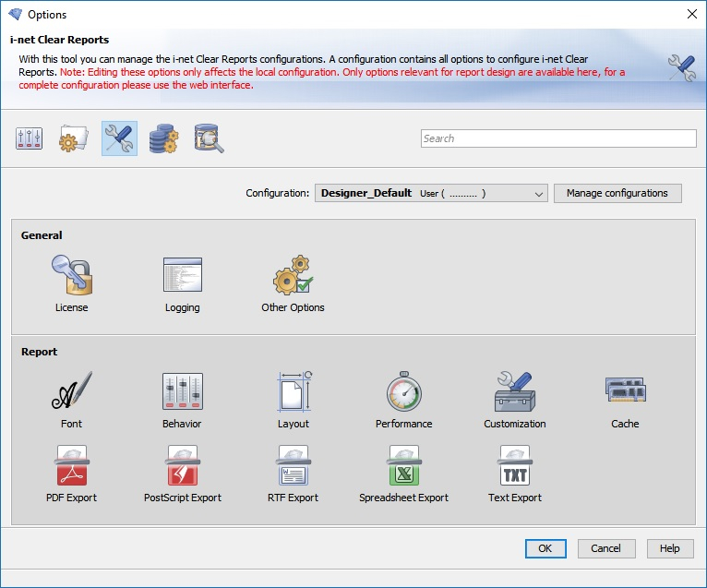
Task: Open Behavior settings
Action: 182,401
